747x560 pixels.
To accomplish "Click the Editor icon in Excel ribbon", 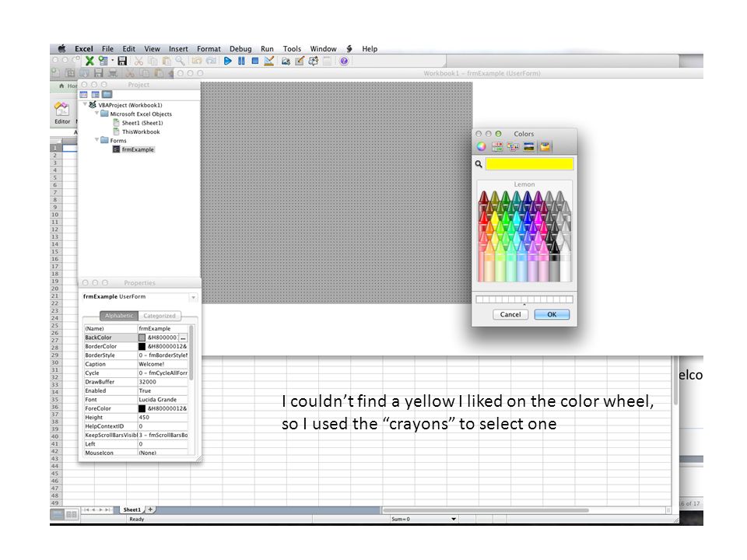I will 62,113.
